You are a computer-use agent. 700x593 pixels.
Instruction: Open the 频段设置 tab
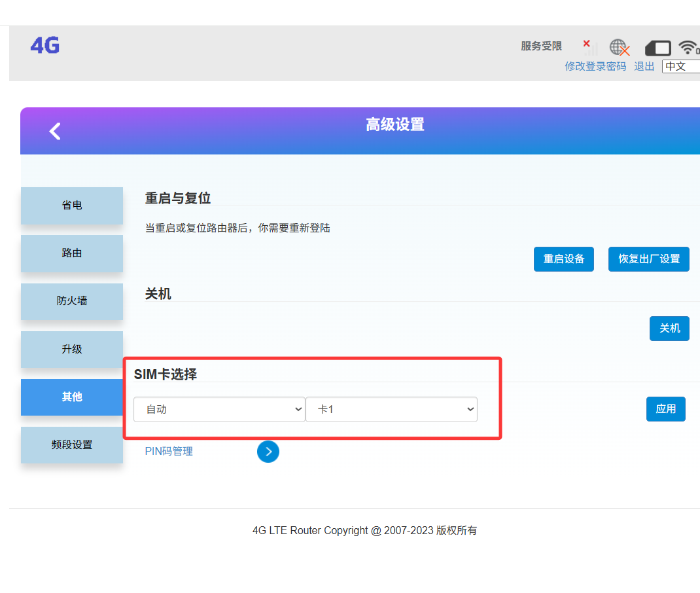[x=72, y=445]
